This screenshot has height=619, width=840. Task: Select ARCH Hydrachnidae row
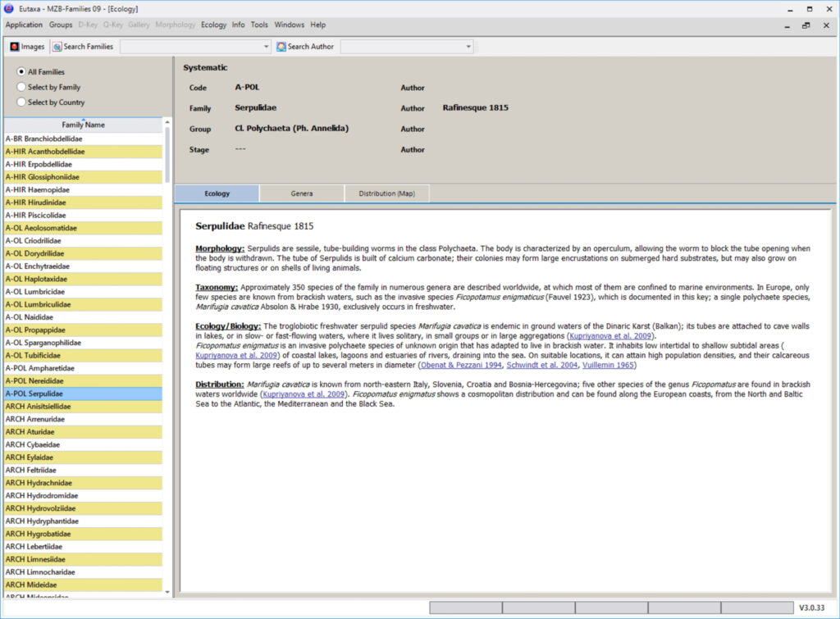point(83,483)
